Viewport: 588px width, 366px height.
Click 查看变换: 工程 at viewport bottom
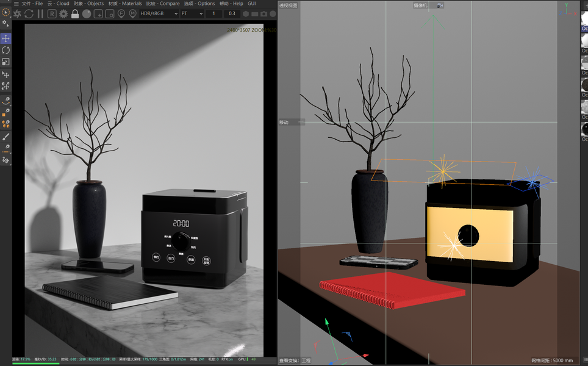pyautogui.click(x=295, y=361)
